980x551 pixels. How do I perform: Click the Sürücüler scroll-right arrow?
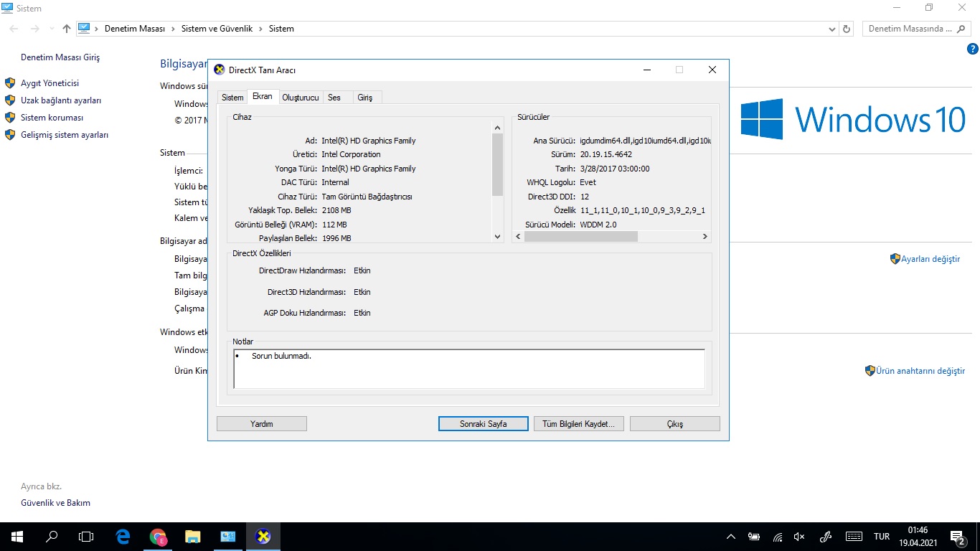point(705,236)
